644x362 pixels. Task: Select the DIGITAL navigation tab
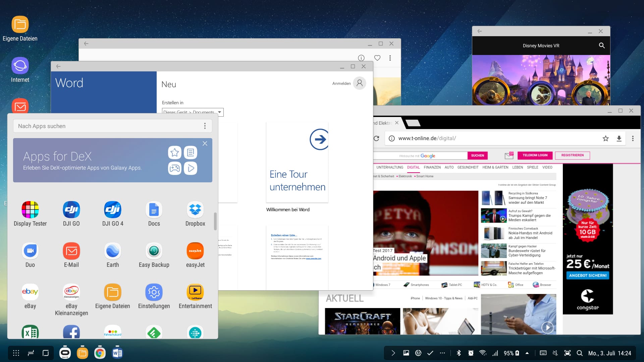(x=413, y=167)
